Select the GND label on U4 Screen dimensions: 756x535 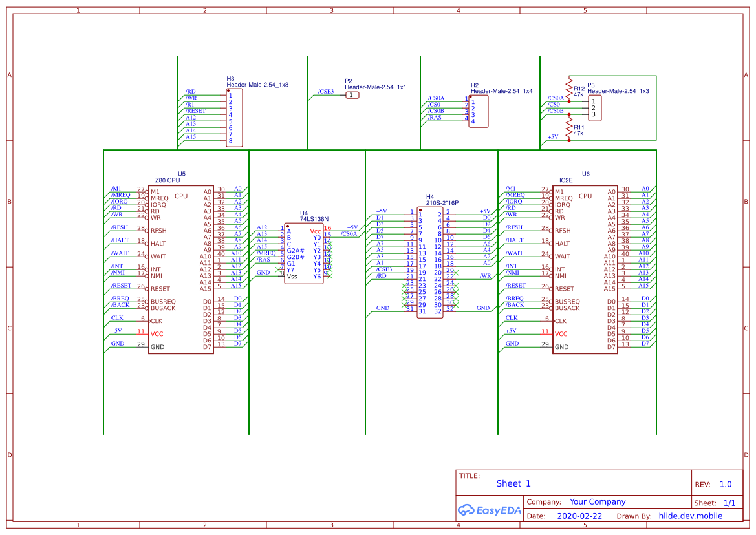pos(263,273)
